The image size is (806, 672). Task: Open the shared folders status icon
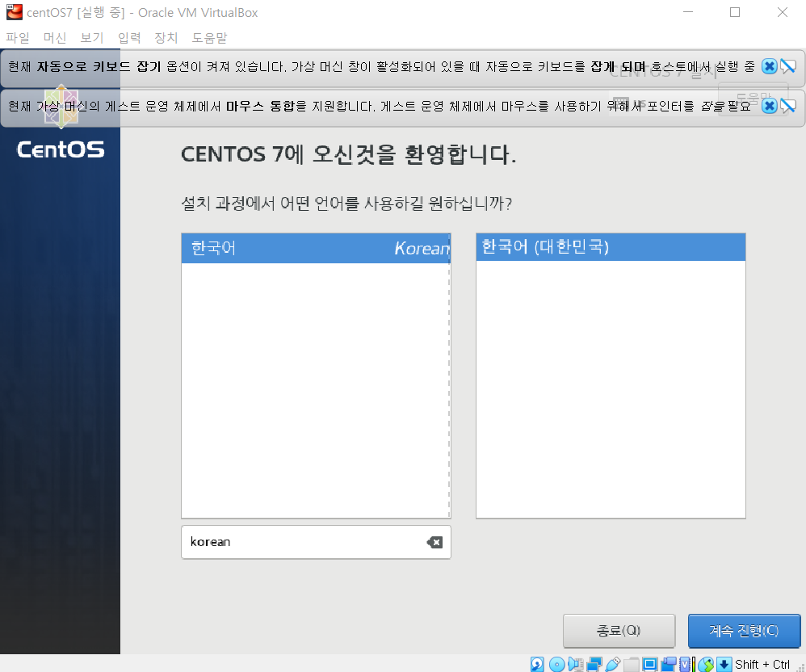(632, 664)
